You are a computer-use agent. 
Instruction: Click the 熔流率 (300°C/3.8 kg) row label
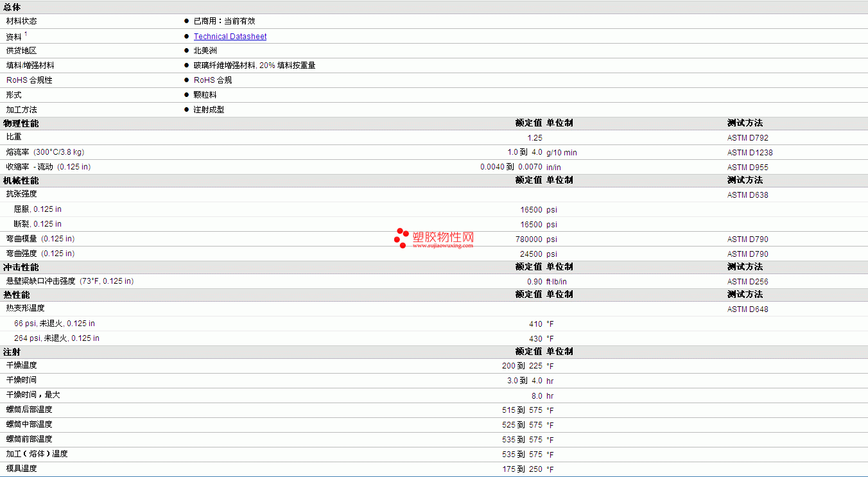[x=45, y=152]
